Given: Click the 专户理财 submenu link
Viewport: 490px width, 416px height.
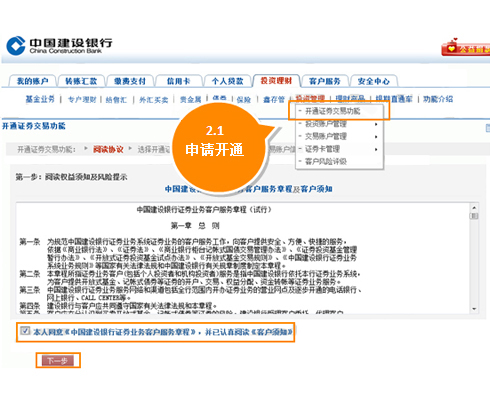Looking at the screenshot, I should pyautogui.click(x=82, y=99).
